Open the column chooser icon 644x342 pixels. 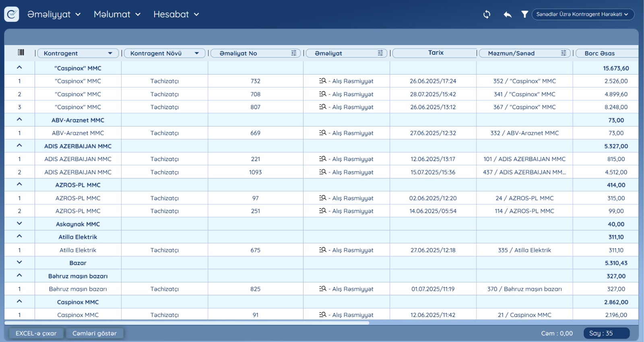click(21, 52)
